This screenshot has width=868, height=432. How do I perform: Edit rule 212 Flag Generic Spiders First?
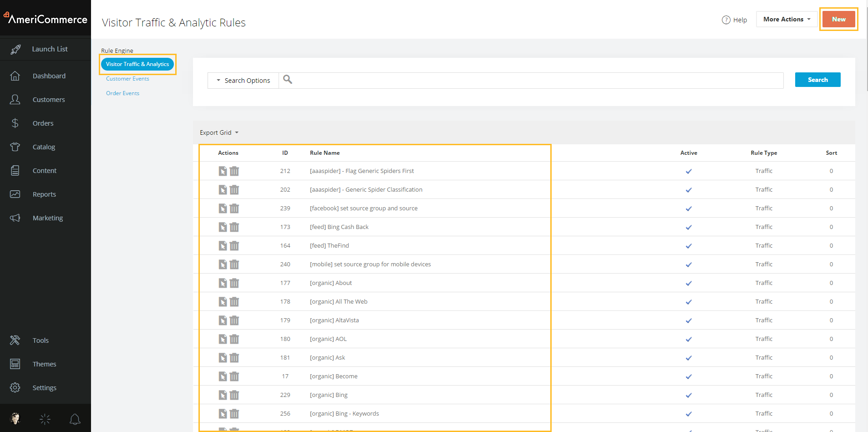[223, 171]
